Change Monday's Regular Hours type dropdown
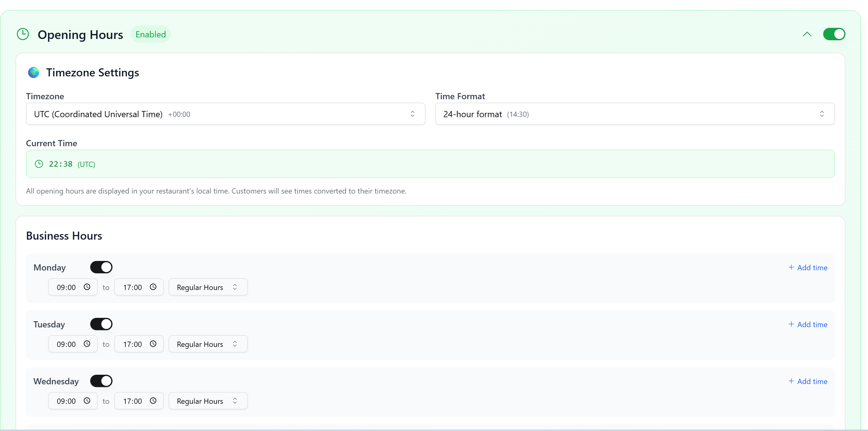 tap(208, 287)
